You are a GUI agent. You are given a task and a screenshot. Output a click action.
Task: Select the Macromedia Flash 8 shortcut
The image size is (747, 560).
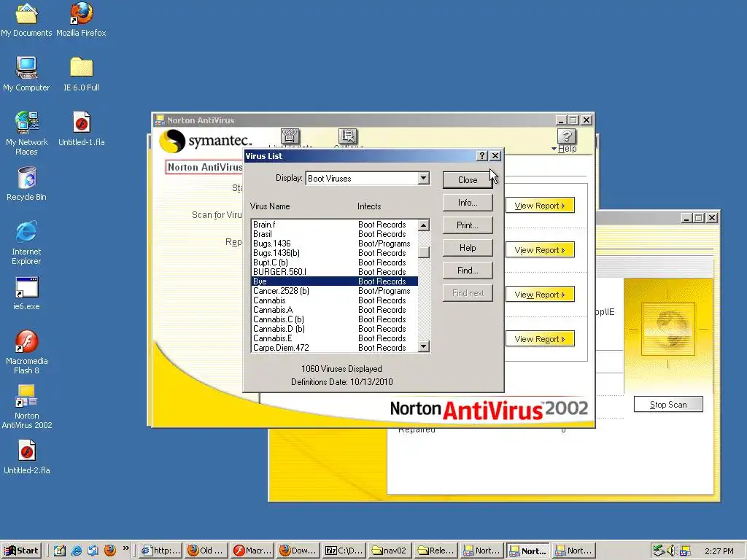(27, 352)
